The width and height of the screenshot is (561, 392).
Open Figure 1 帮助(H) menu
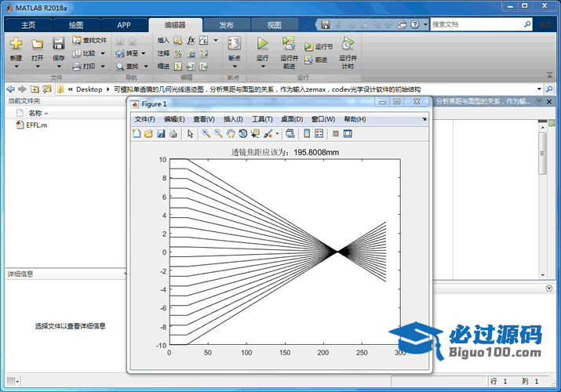[x=355, y=119]
